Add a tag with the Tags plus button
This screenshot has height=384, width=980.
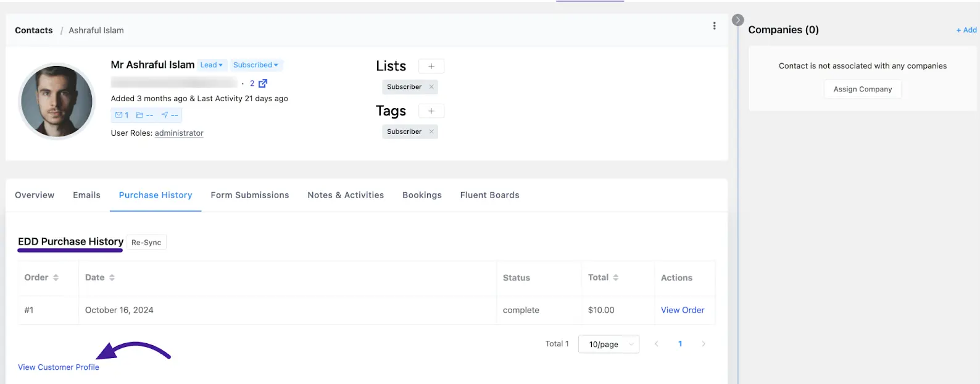click(431, 111)
